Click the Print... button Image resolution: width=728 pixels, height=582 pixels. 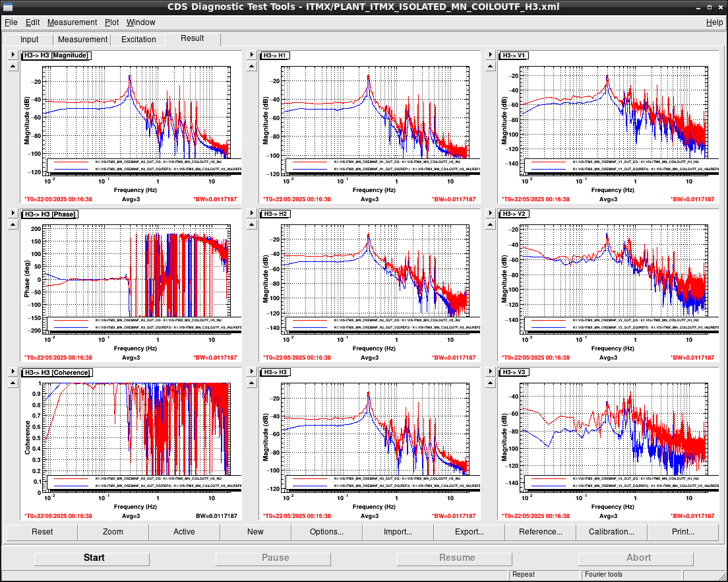pos(683,532)
